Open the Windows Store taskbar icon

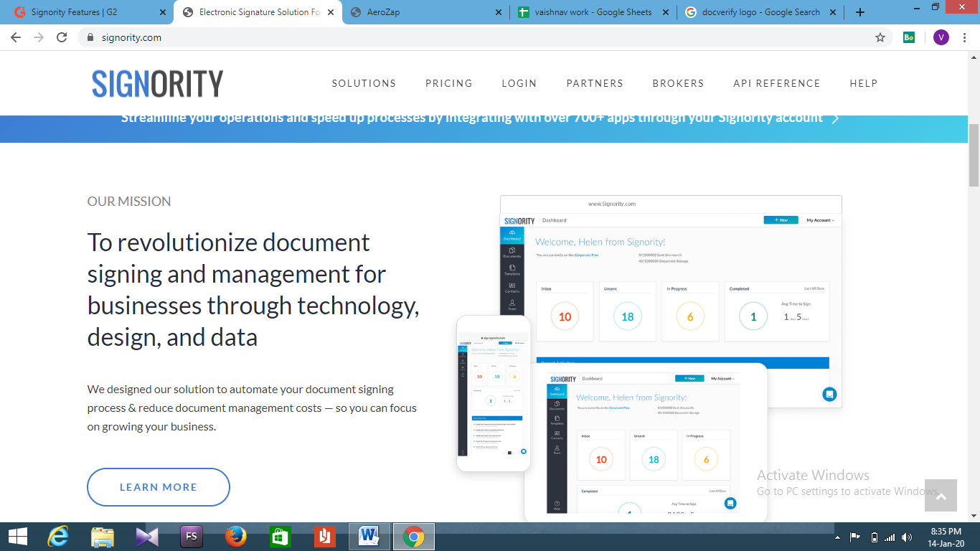pos(280,537)
